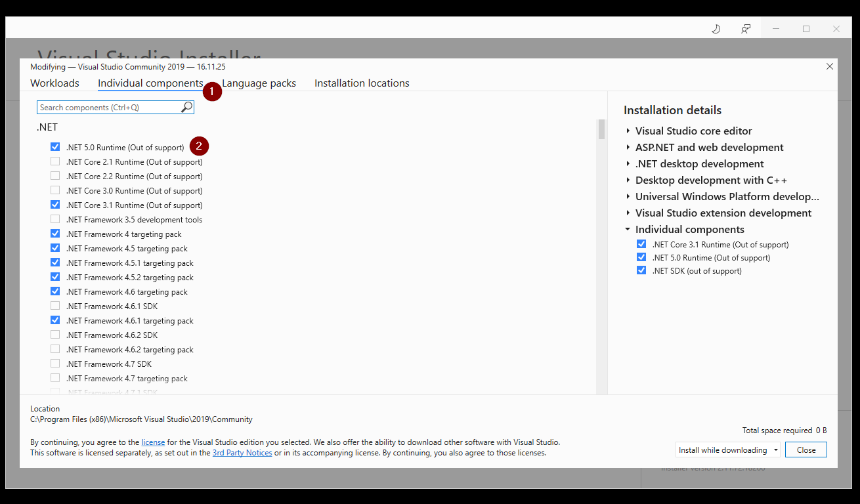This screenshot has width=860, height=504.
Task: Expand Universal Windows Platform development details
Action: pyautogui.click(x=628, y=197)
